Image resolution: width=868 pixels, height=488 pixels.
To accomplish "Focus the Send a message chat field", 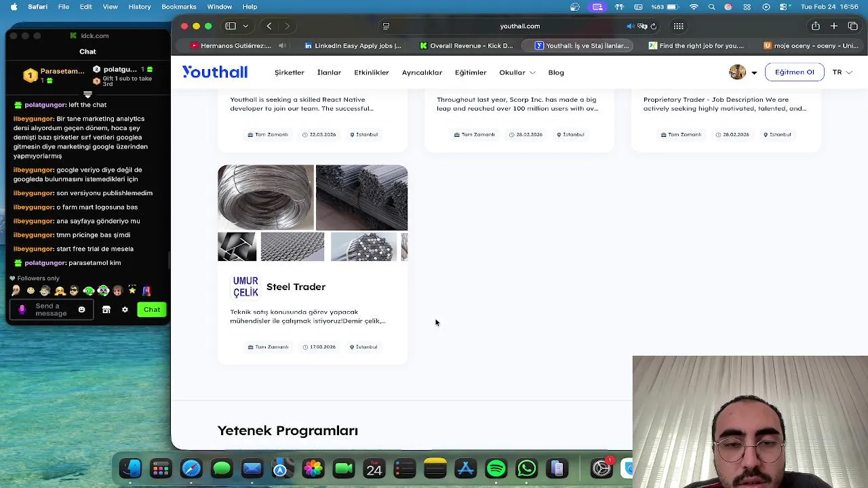I will tap(51, 310).
